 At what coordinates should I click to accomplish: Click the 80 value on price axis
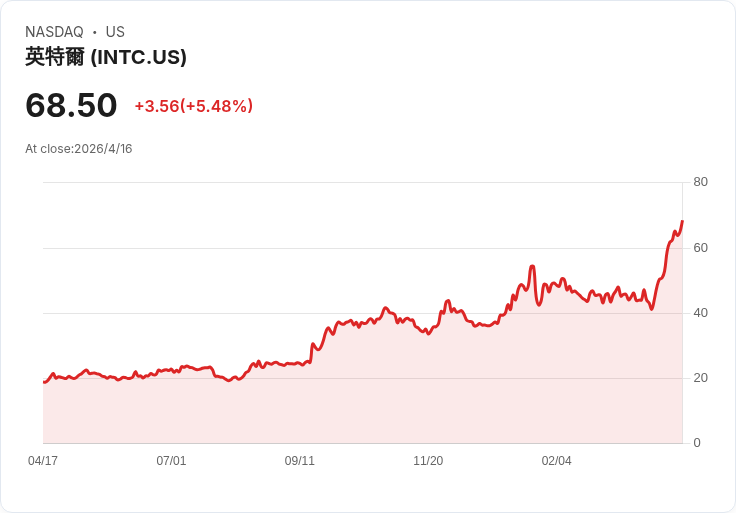[x=700, y=182]
